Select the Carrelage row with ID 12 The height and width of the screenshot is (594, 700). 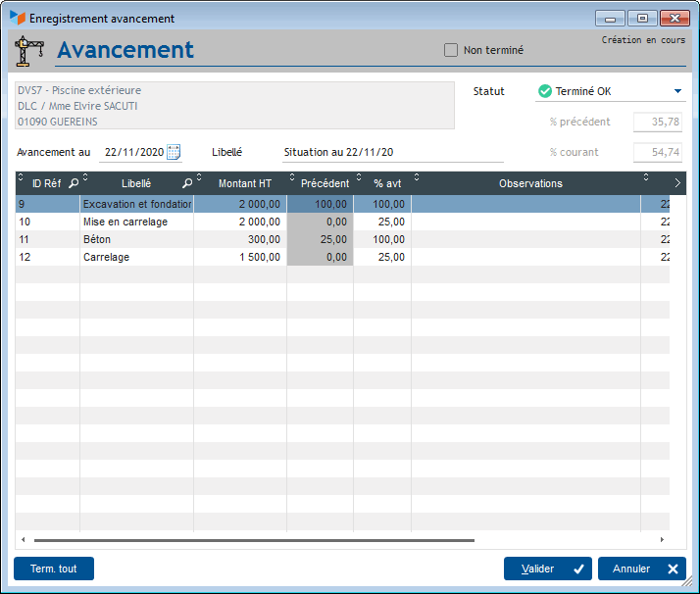click(106, 257)
